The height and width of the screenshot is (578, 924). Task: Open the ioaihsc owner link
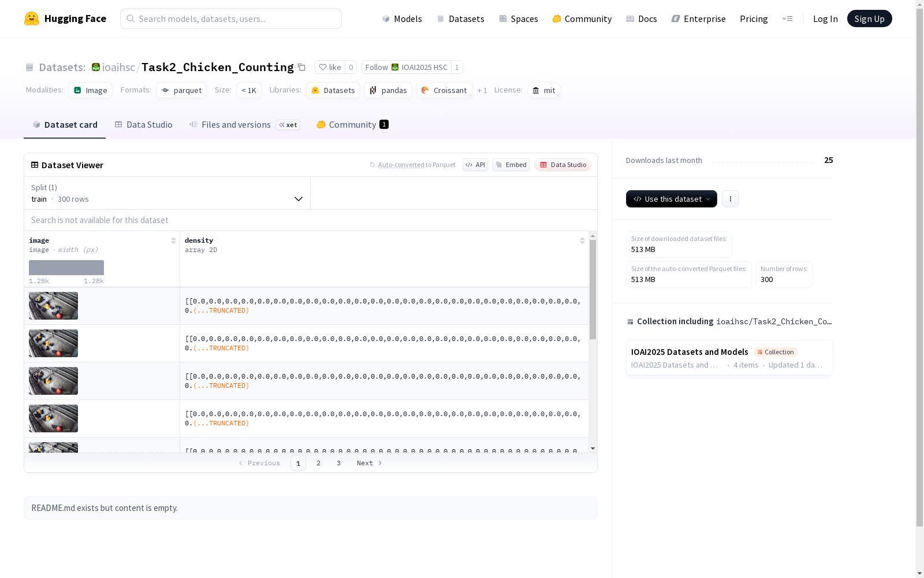118,67
